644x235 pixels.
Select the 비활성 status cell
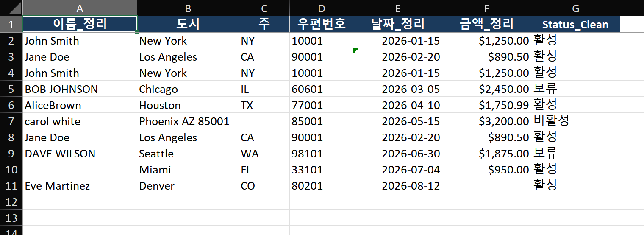click(576, 121)
